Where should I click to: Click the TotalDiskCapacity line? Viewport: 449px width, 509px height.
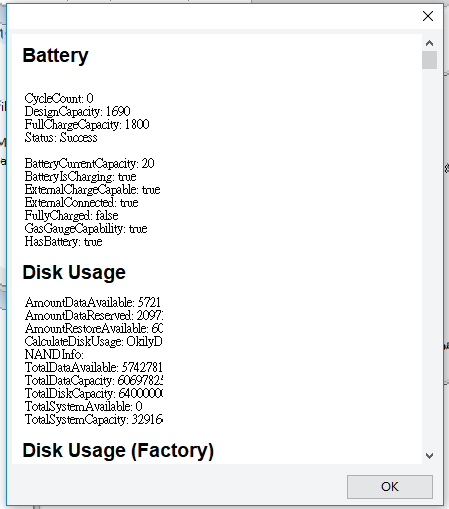[94, 393]
